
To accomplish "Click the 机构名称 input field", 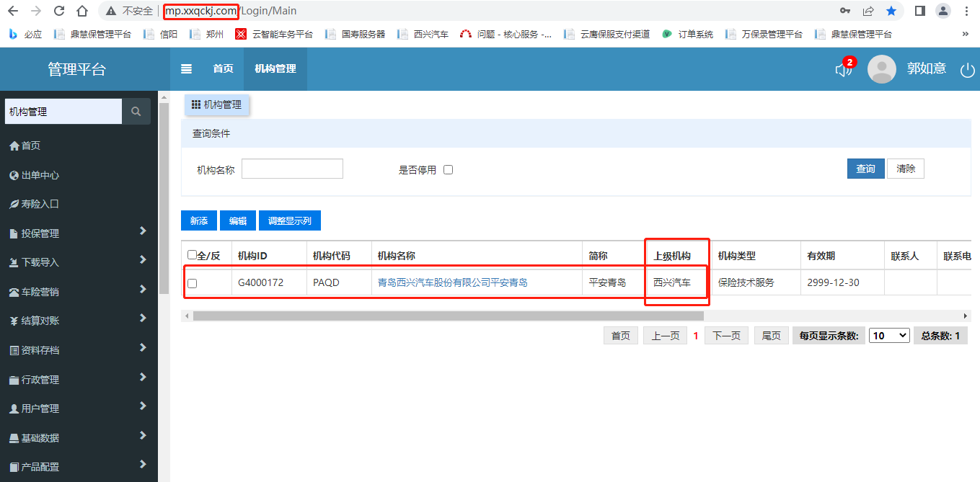I will pyautogui.click(x=292, y=169).
